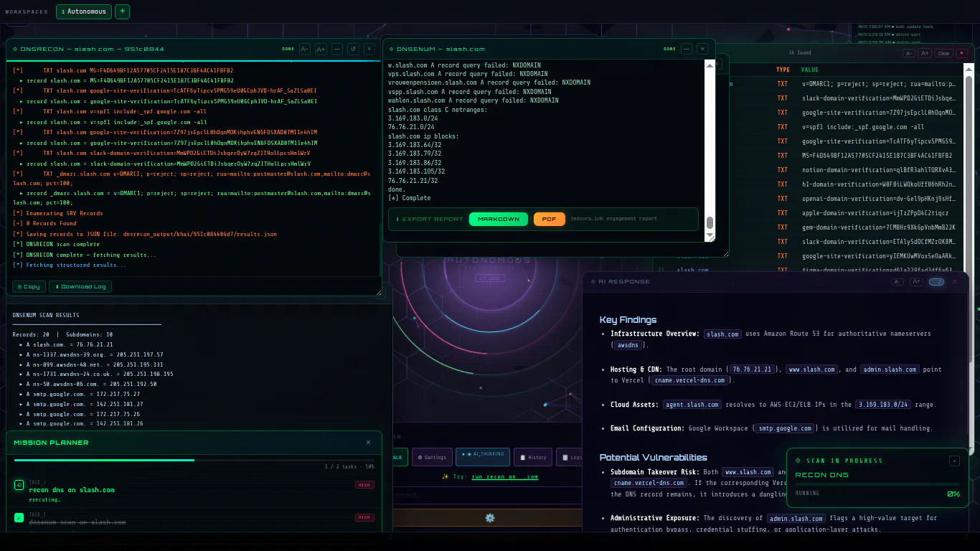This screenshot has height=551, width=980.
Task: Select the openai-domain-verification record value
Action: tap(879, 199)
